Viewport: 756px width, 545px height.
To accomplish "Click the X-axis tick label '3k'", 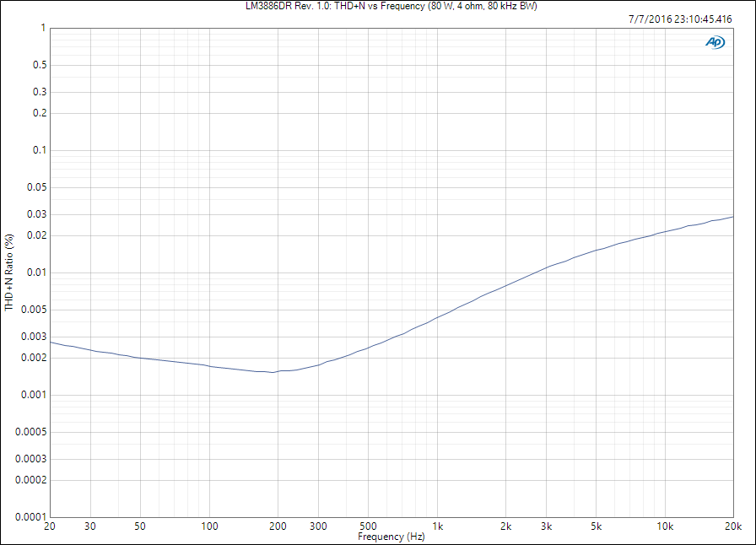I will tap(546, 526).
